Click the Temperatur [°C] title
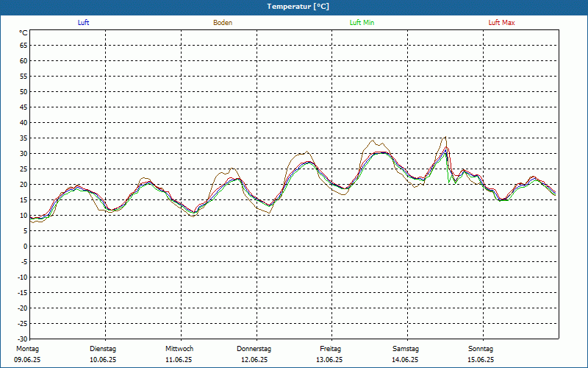The width and height of the screenshot is (588, 368). click(x=298, y=7)
